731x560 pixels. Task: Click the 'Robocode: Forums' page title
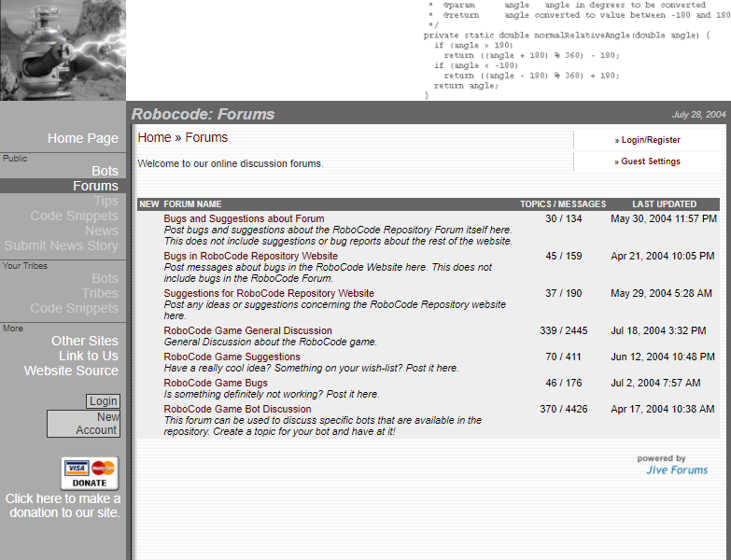click(x=204, y=114)
